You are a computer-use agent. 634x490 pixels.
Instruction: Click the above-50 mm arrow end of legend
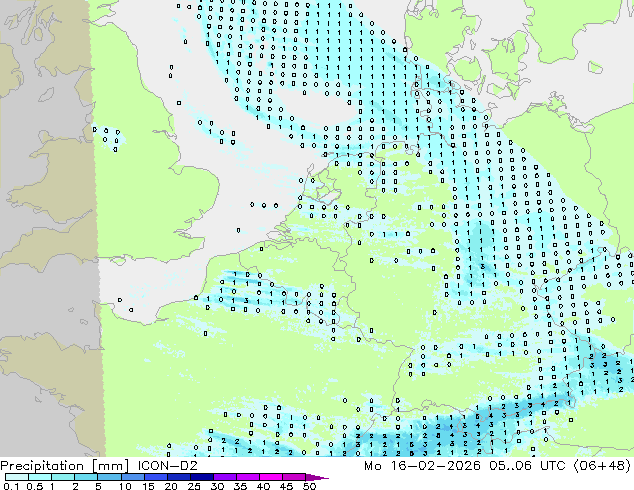point(317,477)
